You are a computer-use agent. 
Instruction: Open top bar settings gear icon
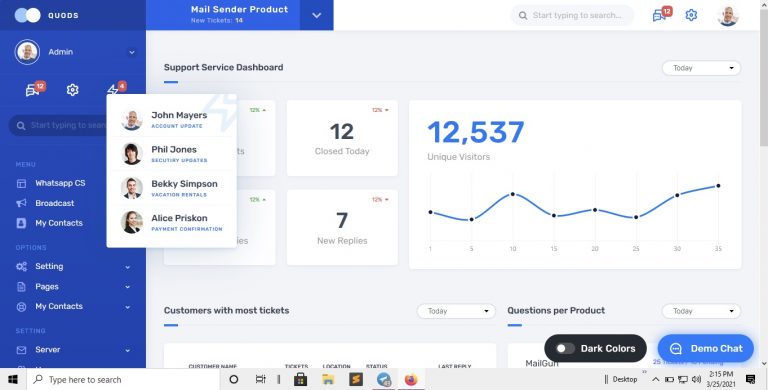tap(691, 15)
